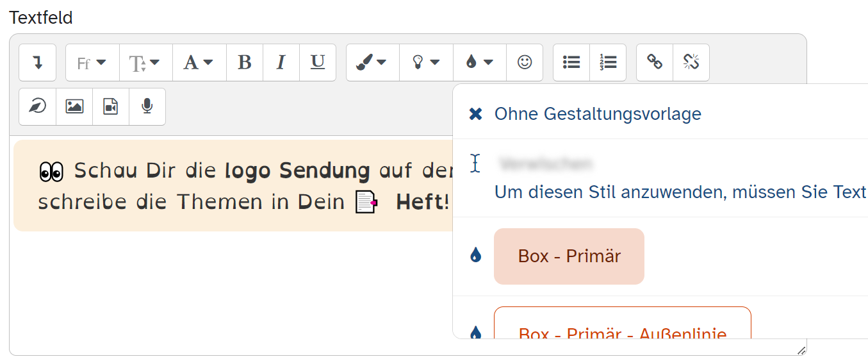Image resolution: width=868 pixels, height=359 pixels.
Task: Toggle italic formatting
Action: coord(281,63)
